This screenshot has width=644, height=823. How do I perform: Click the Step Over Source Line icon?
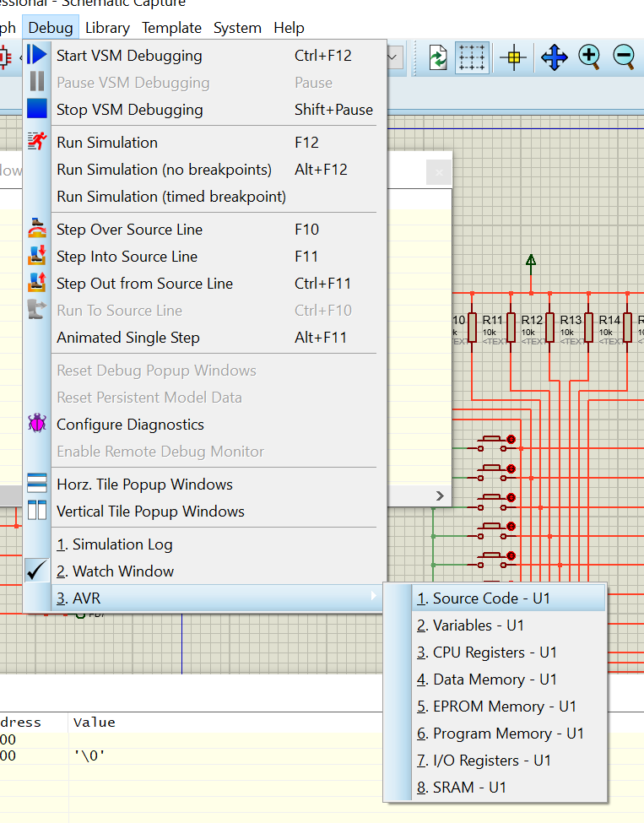[x=37, y=229]
